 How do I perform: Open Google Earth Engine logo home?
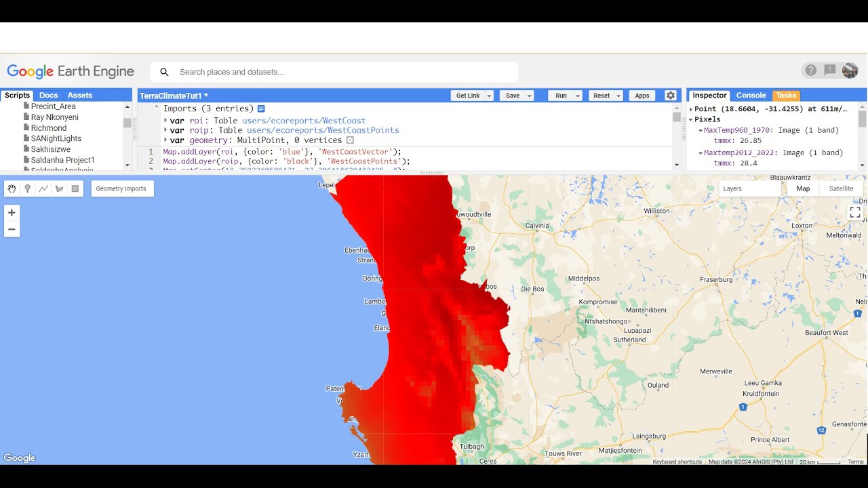click(x=71, y=72)
